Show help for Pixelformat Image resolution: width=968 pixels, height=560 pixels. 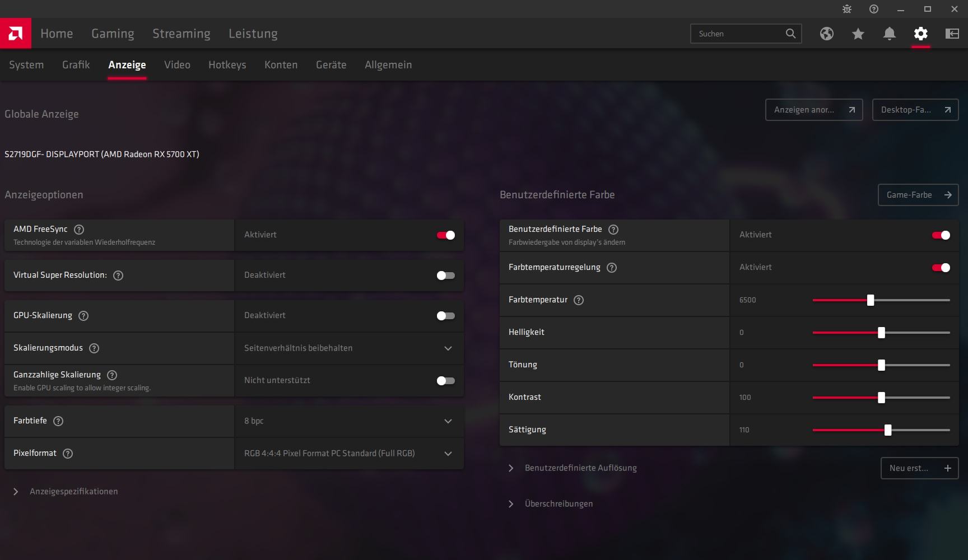(68, 454)
